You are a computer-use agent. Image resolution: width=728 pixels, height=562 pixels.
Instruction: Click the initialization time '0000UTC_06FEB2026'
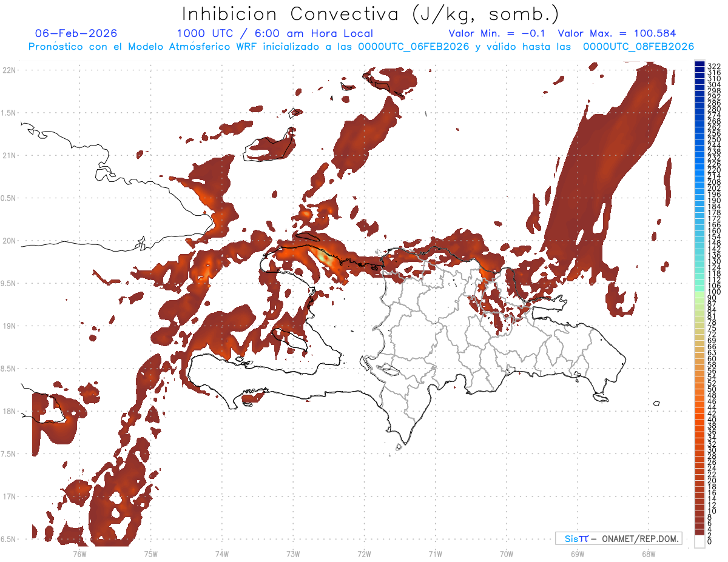[x=414, y=47]
